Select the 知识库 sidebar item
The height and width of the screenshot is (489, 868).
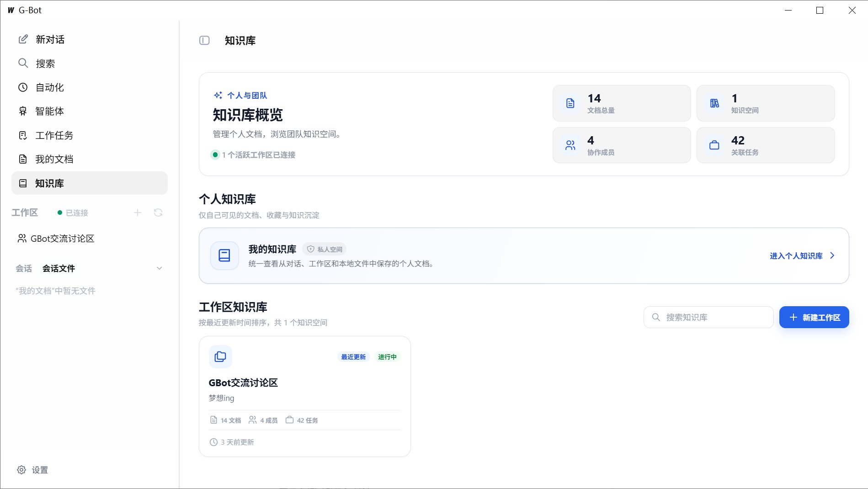[90, 183]
